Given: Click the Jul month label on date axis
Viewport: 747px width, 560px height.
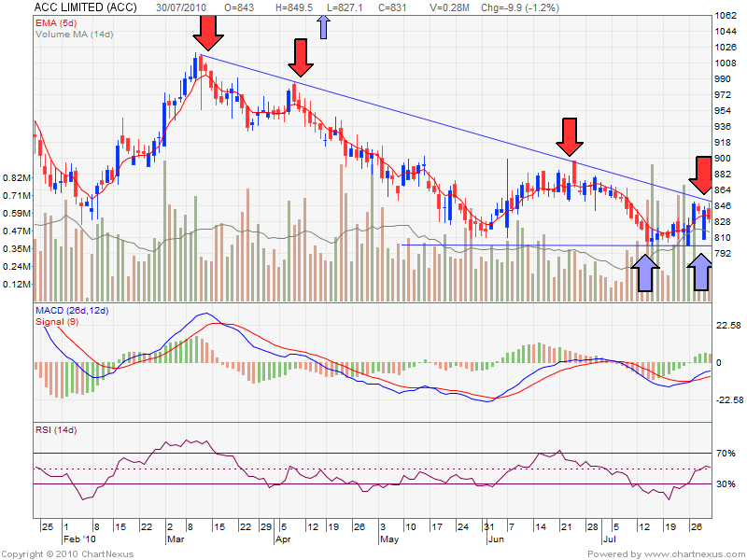Looking at the screenshot, I should pyautogui.click(x=610, y=539).
